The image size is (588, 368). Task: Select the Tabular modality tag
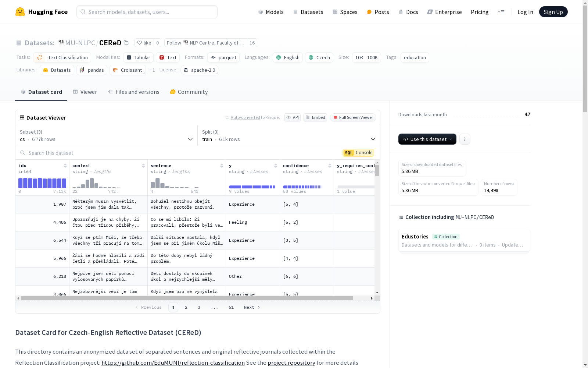pyautogui.click(x=139, y=57)
